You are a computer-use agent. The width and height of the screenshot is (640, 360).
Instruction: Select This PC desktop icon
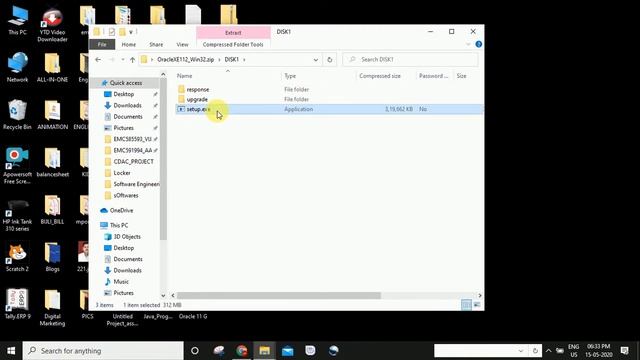click(17, 20)
